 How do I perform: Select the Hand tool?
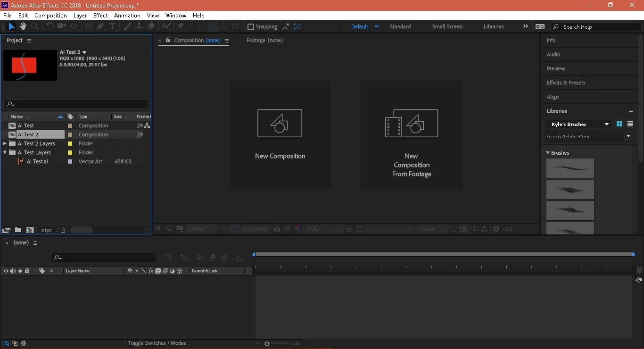[x=23, y=26]
